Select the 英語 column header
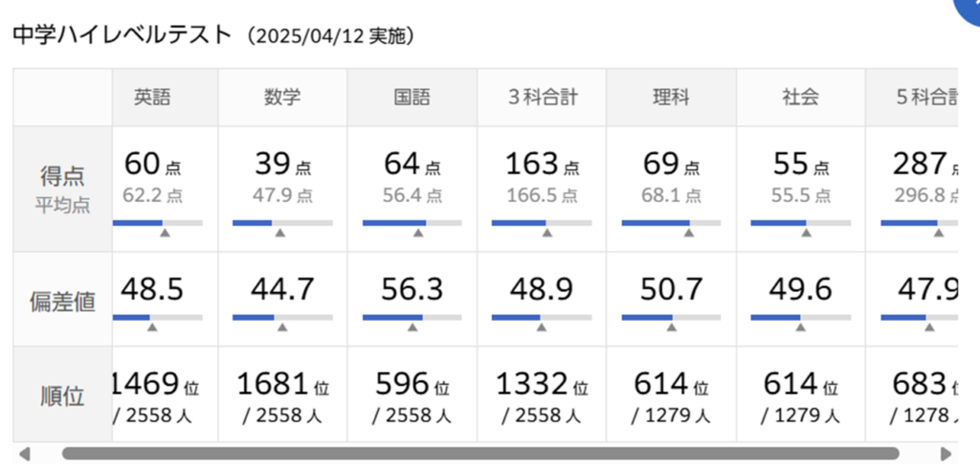Viewport: 980px width, 469px height. pyautogui.click(x=152, y=97)
